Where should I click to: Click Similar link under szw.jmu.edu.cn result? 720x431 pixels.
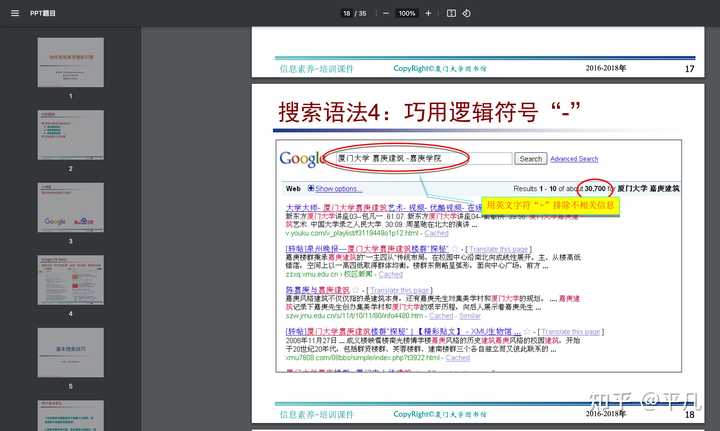[470, 316]
